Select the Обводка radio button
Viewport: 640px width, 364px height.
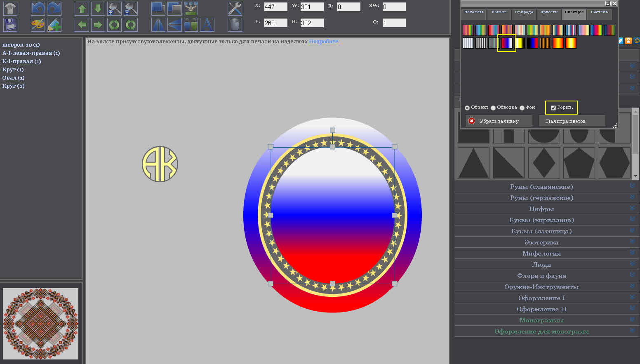pos(493,108)
